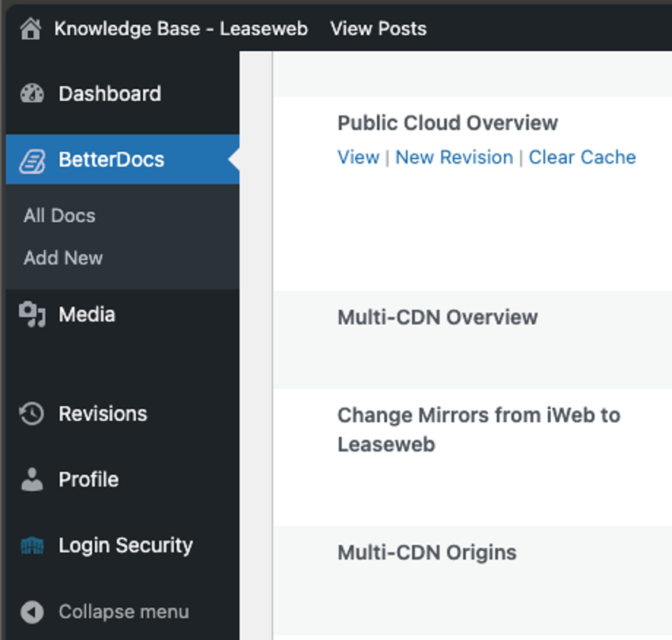
Task: Click the Collapse menu arrow icon
Action: 32,612
